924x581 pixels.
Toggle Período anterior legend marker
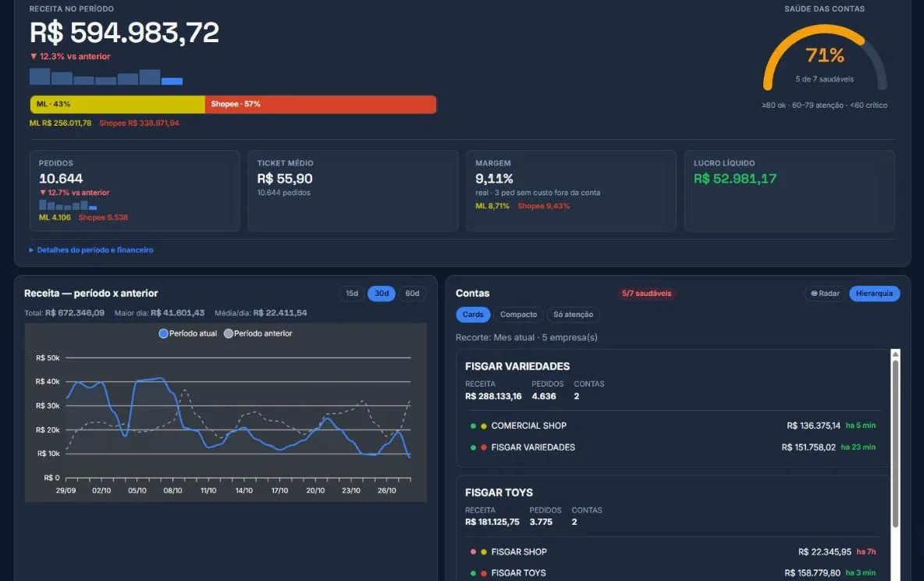click(229, 333)
